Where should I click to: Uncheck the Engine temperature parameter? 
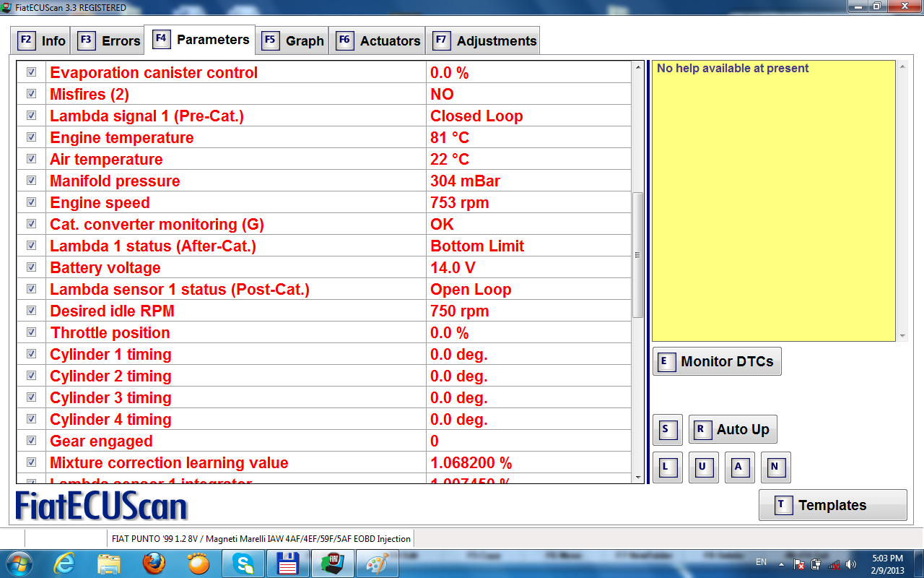click(32, 137)
